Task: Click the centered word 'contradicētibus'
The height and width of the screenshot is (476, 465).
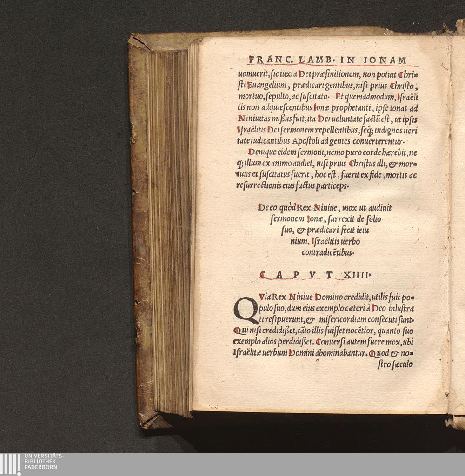Action: pyautogui.click(x=328, y=253)
